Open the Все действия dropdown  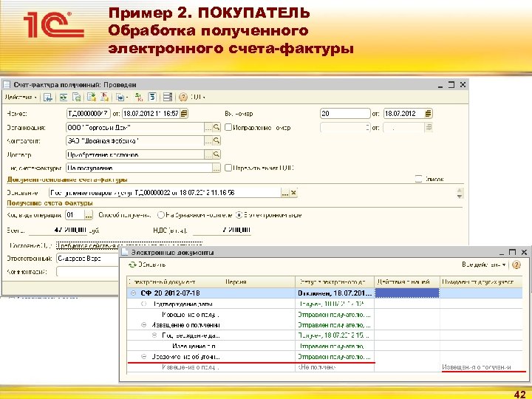[x=484, y=265]
